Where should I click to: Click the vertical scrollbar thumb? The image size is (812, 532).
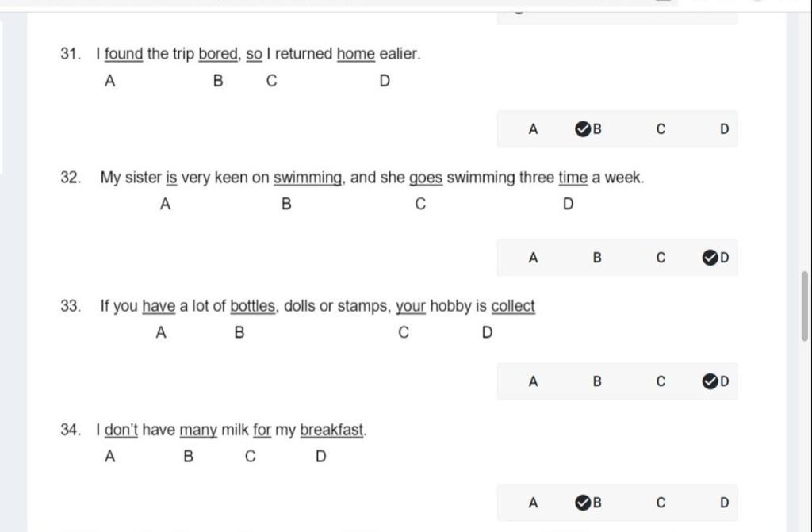[x=804, y=305]
